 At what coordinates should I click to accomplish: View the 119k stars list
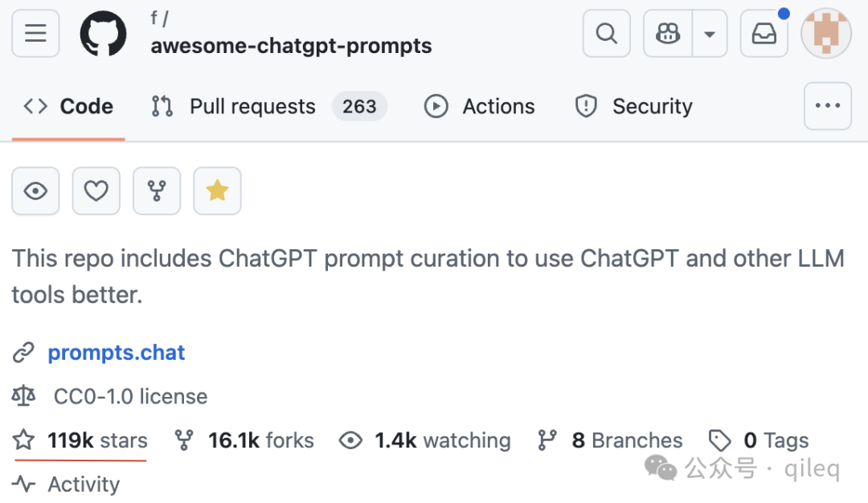(80, 440)
